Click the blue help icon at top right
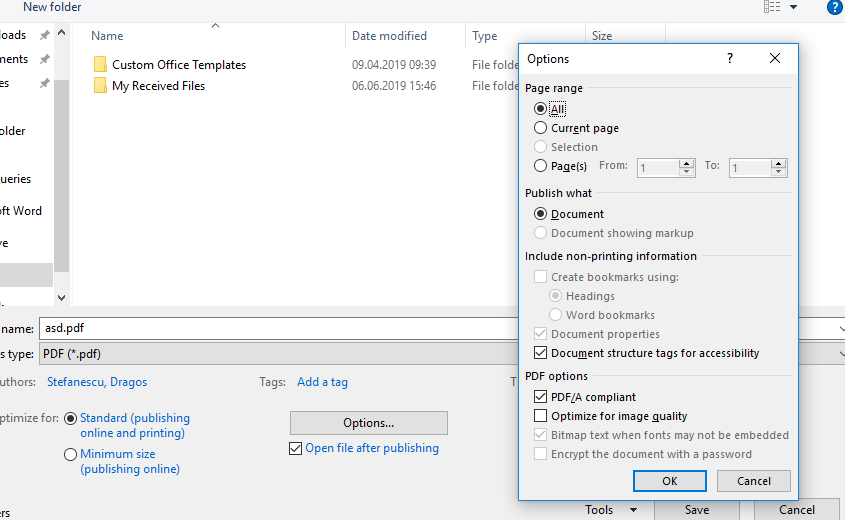The height and width of the screenshot is (520, 845). pos(835,7)
